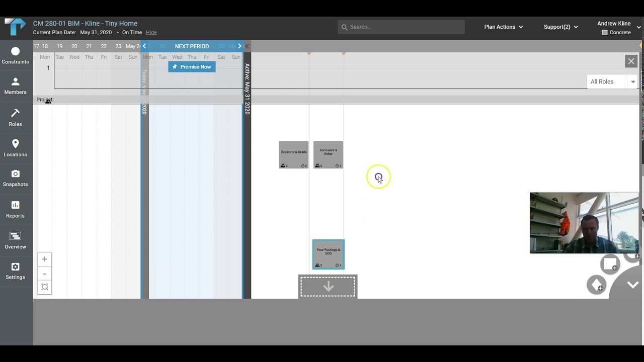Go to previous period with left arrow

click(x=144, y=46)
